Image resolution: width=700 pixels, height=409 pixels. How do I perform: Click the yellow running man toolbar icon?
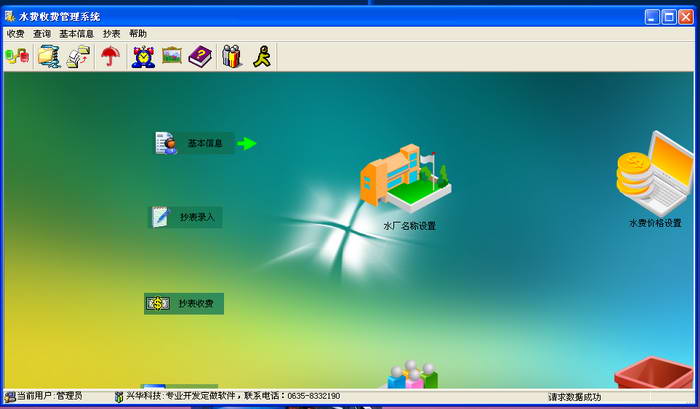pyautogui.click(x=262, y=56)
